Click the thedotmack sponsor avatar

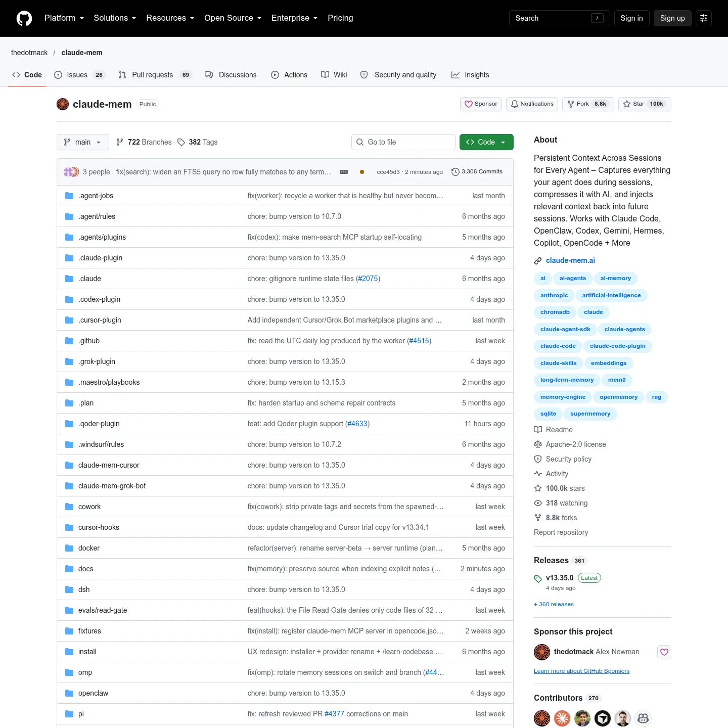click(x=542, y=652)
